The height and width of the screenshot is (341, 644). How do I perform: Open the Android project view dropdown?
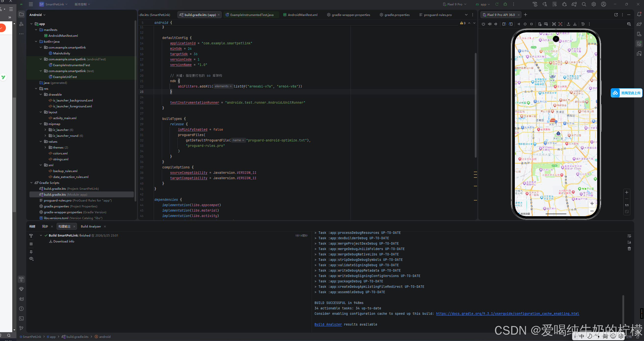[x=38, y=15]
